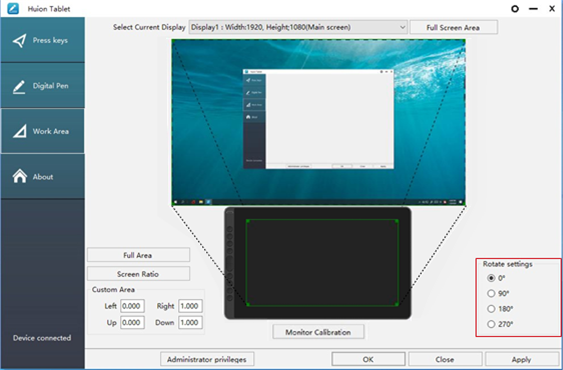This screenshot has width=563, height=370.
Task: Click the tablet work area rectangle
Action: (x=322, y=263)
